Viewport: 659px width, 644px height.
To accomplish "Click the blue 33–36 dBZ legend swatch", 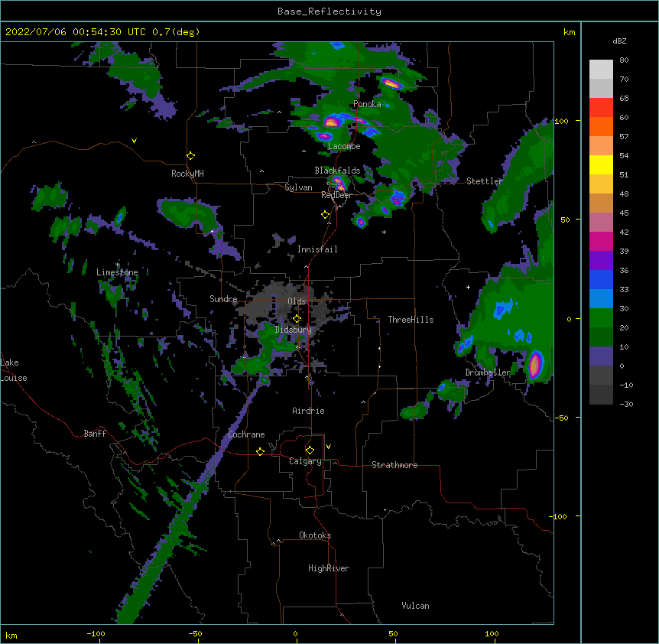I will coord(601,279).
